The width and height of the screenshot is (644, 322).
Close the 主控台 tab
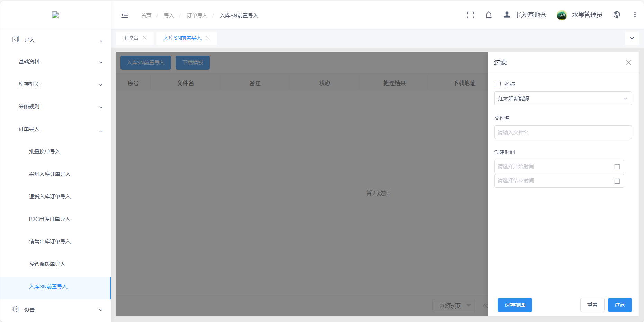pyautogui.click(x=145, y=38)
